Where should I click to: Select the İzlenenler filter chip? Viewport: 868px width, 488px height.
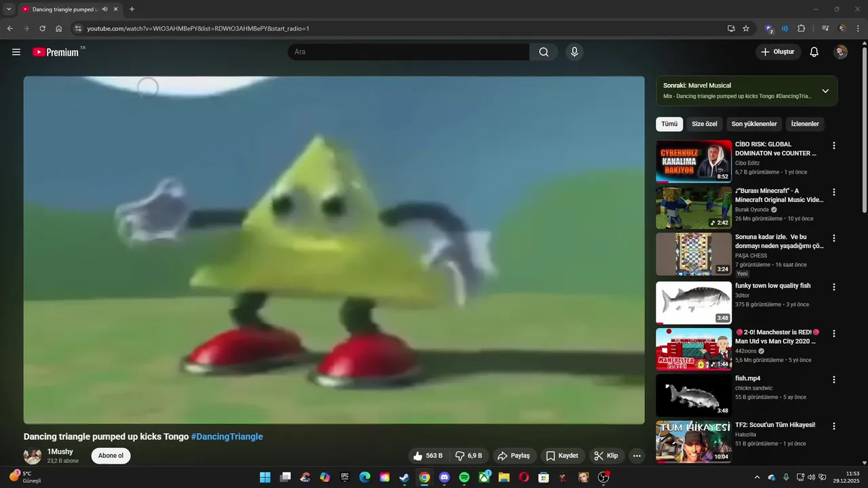pyautogui.click(x=806, y=124)
